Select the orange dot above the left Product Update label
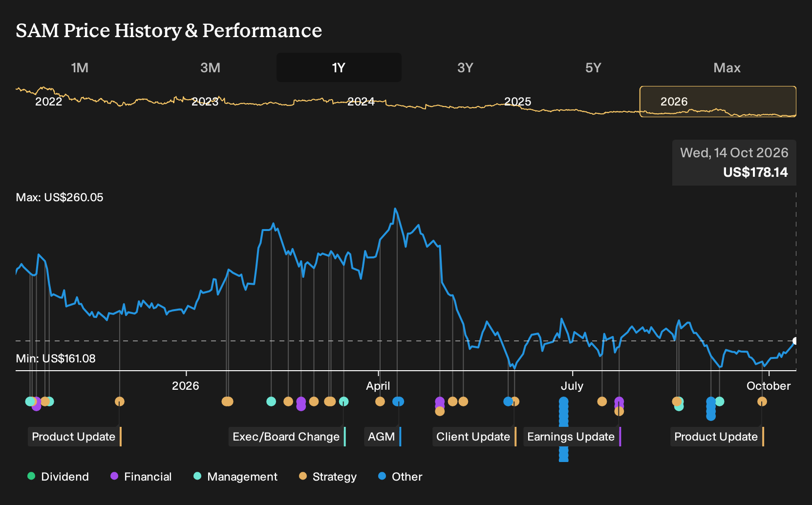This screenshot has width=812, height=505. [120, 401]
